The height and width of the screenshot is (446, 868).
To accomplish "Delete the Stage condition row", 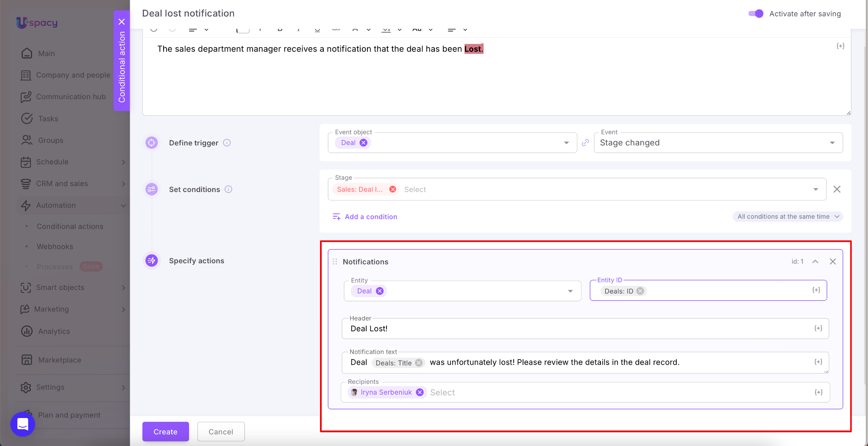I will 837,190.
